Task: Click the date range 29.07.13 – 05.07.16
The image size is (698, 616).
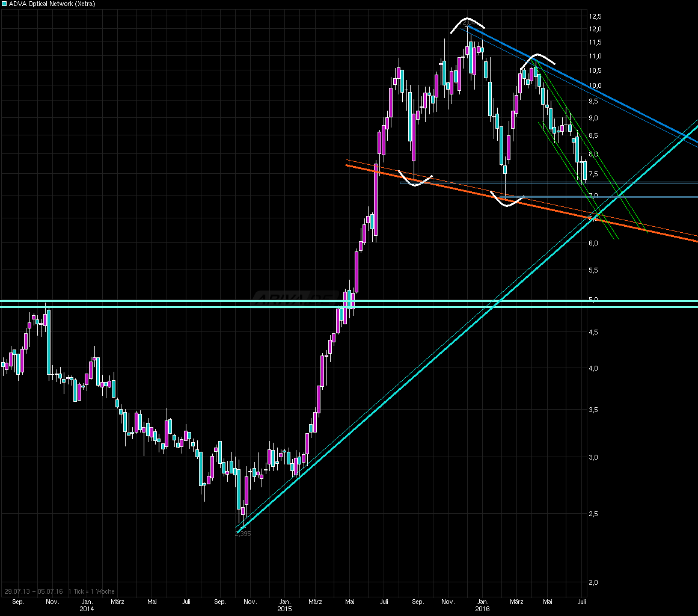Action: point(34,591)
